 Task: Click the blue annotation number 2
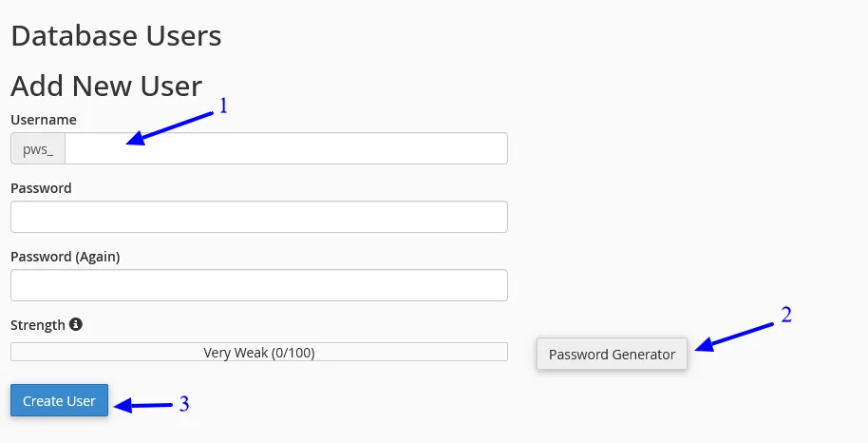click(786, 315)
